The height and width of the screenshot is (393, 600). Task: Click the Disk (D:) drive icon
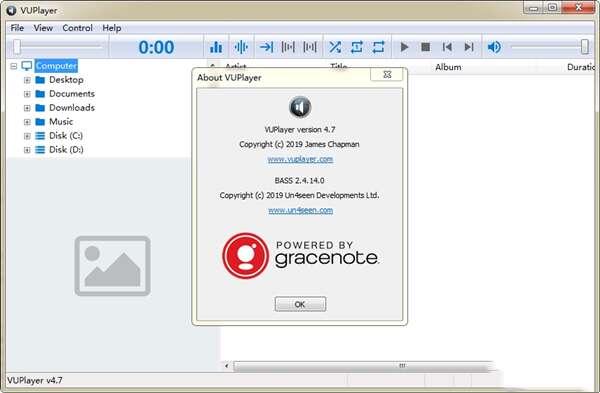(x=40, y=150)
